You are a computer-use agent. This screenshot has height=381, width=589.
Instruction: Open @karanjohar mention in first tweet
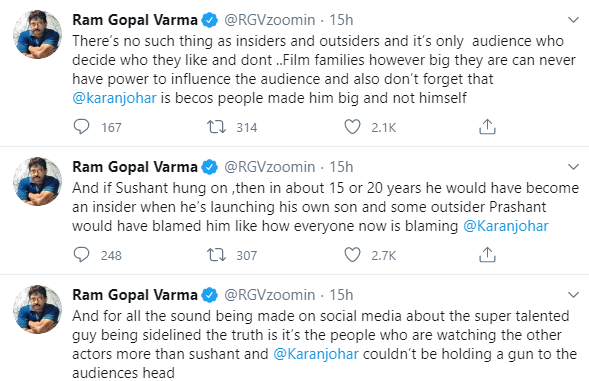point(114,98)
